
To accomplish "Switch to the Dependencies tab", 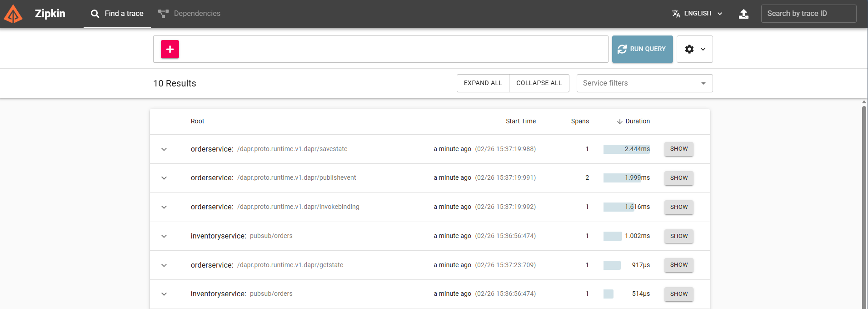I will (x=196, y=14).
